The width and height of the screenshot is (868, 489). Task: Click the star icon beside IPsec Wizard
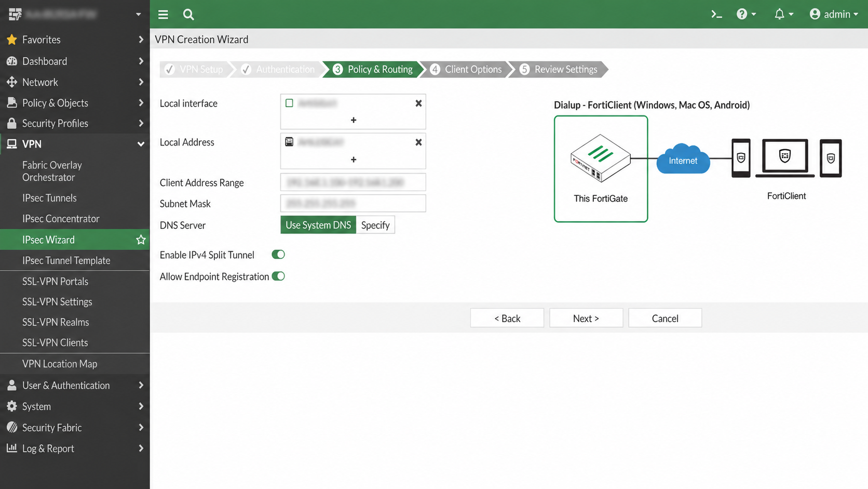(x=141, y=240)
